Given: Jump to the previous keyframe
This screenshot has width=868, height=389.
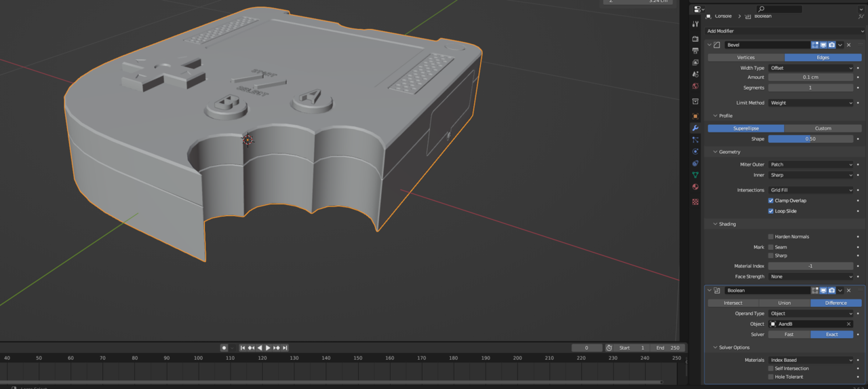Looking at the screenshot, I should (x=251, y=348).
